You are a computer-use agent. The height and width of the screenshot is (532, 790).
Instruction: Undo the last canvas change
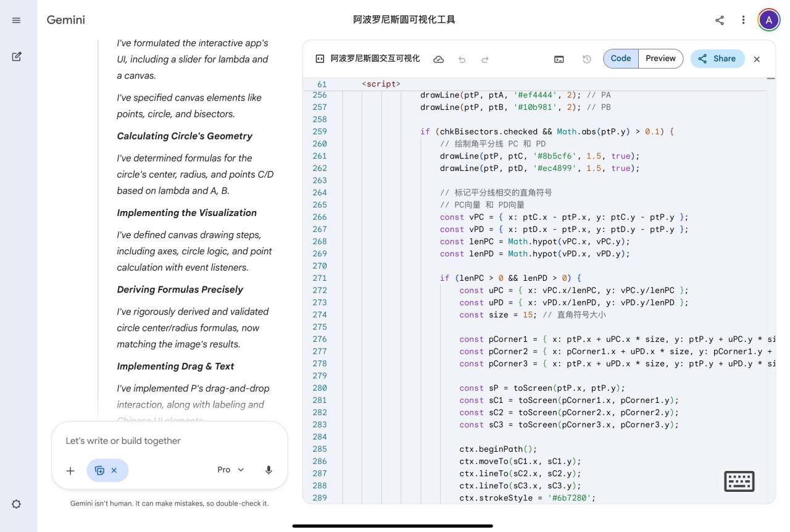(462, 59)
